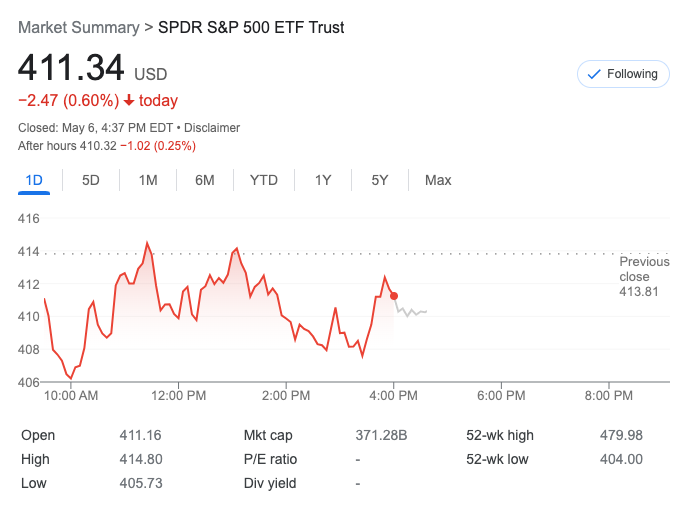Click the red closing-price dot on chart
Image resolution: width=684 pixels, height=505 pixels.
tap(394, 296)
